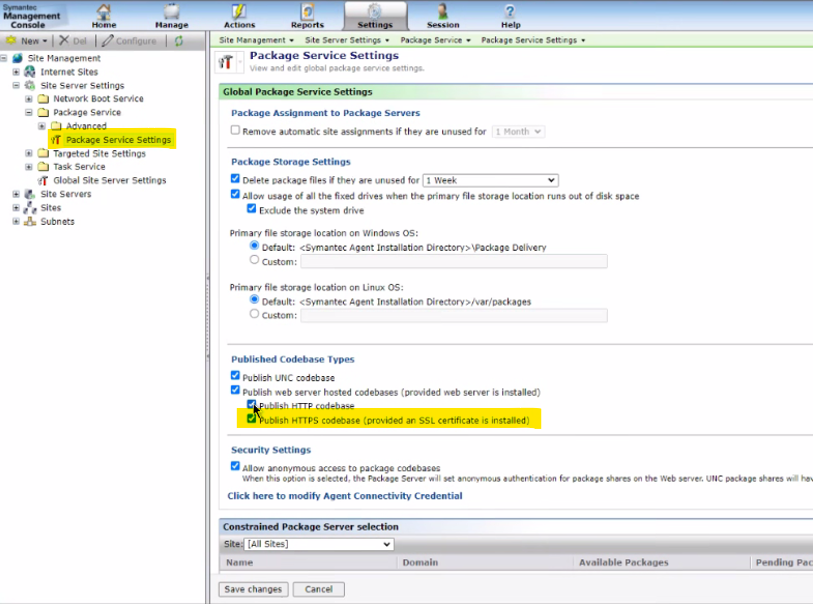Screen dimensions: 813x604
Task: Enable Remove automatic site assignments checkbox
Action: [x=236, y=131]
